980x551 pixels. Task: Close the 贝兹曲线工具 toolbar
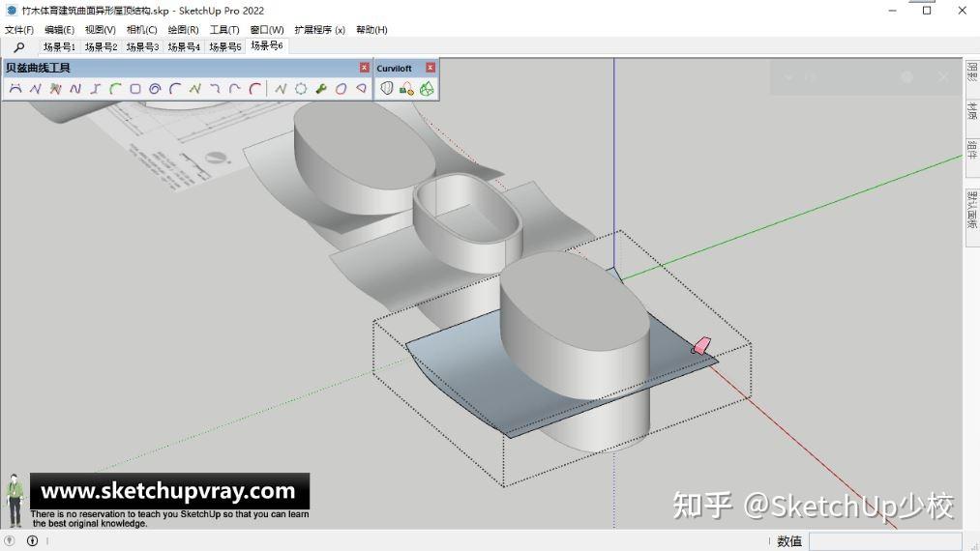click(365, 68)
